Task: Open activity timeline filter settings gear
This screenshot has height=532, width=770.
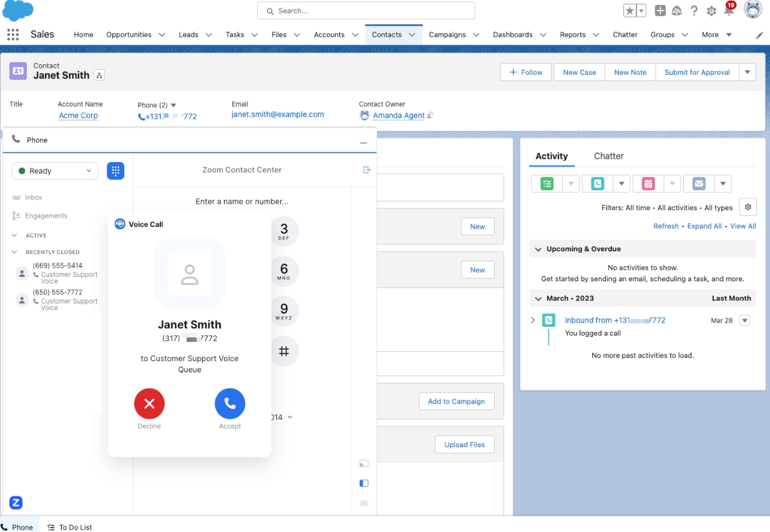Action: tap(748, 207)
